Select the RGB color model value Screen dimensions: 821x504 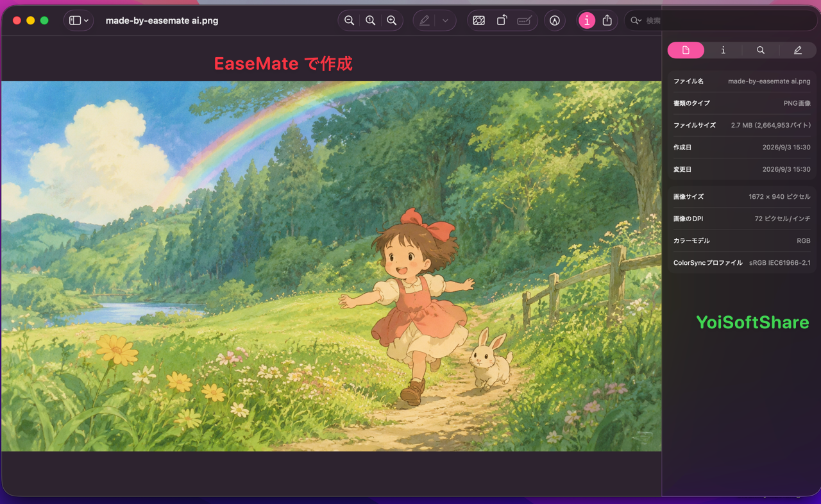[804, 240]
